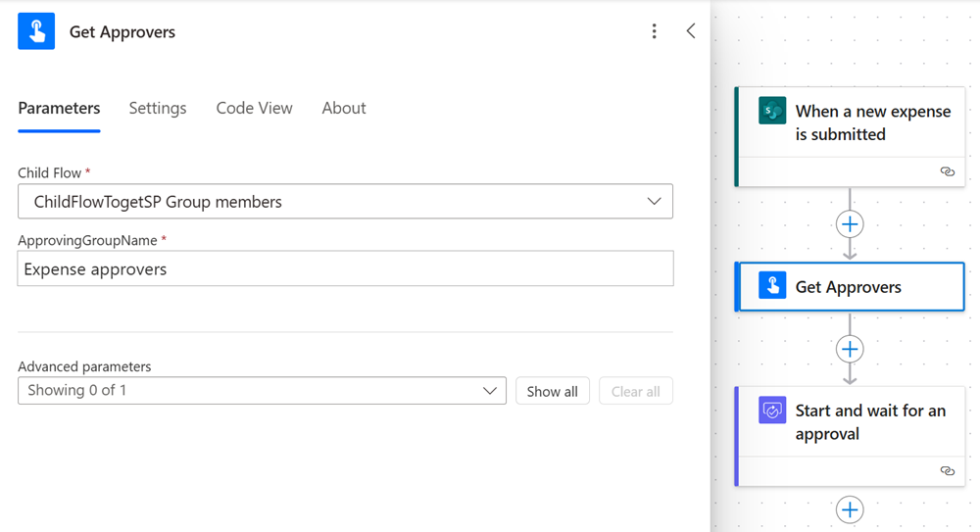
Task: Click the SharePoint trigger icon
Action: pyautogui.click(x=772, y=111)
